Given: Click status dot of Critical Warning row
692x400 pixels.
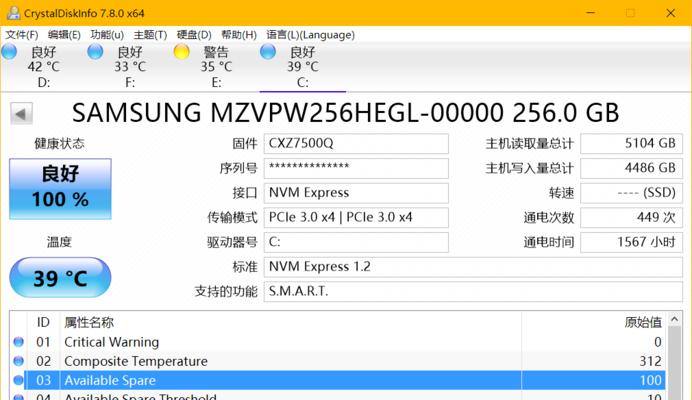Looking at the screenshot, I should point(19,342).
